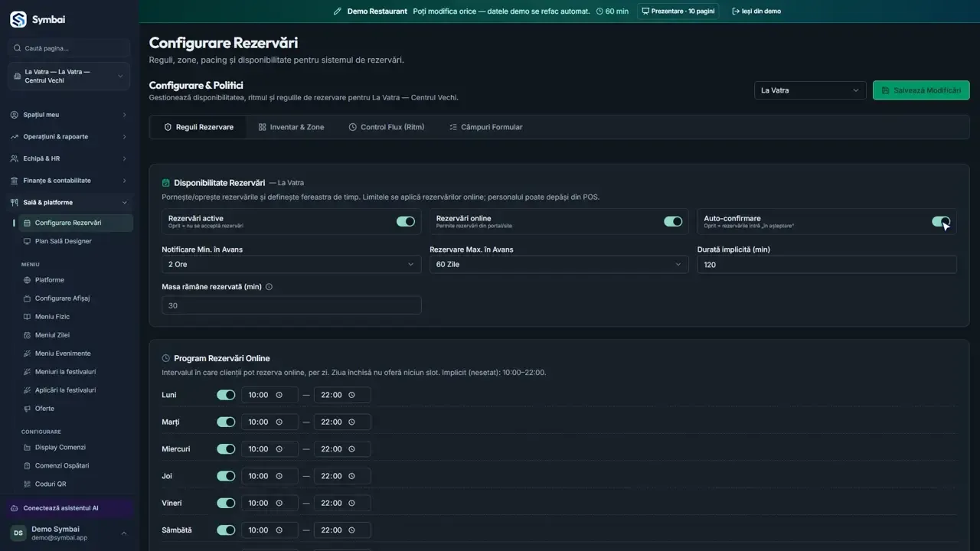
Task: Expand Finanțe & contabilitate section
Action: (69, 181)
